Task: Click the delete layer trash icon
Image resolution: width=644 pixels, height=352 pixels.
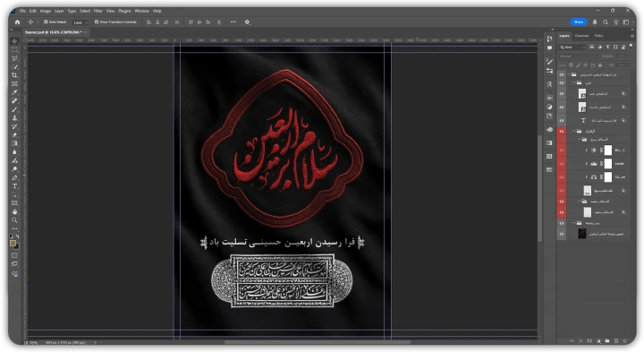Action: pos(624,341)
